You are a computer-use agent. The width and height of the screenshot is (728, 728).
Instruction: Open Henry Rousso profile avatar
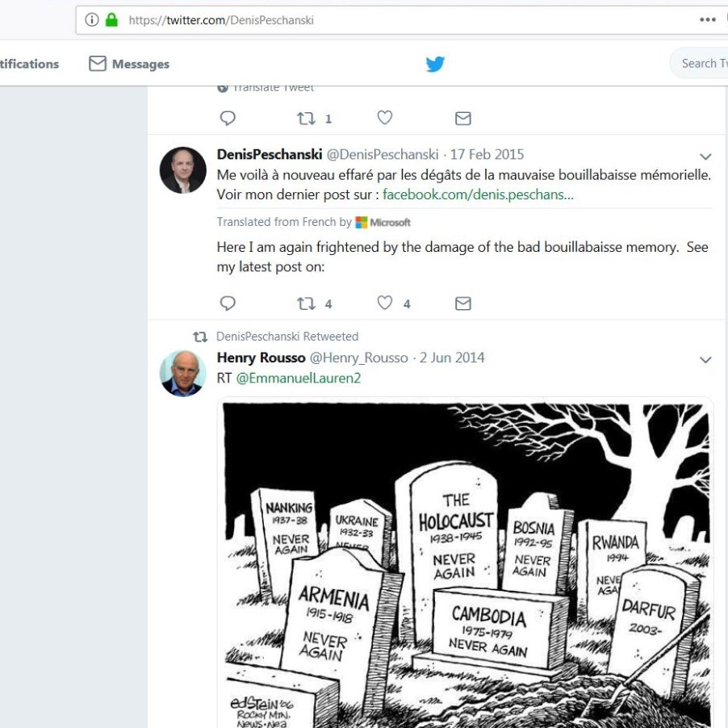183,374
